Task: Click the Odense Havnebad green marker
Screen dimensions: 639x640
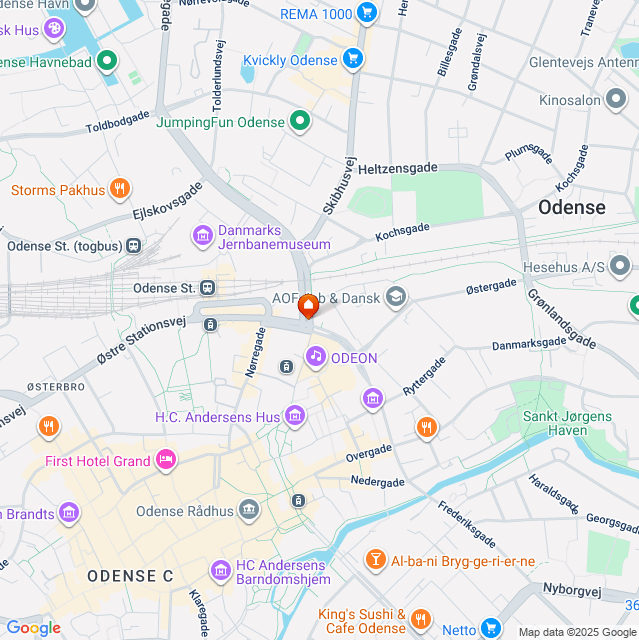Action: point(107,61)
